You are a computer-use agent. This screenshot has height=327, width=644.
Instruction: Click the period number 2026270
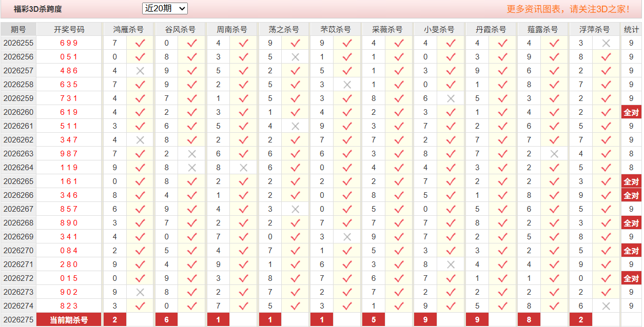[x=18, y=251]
